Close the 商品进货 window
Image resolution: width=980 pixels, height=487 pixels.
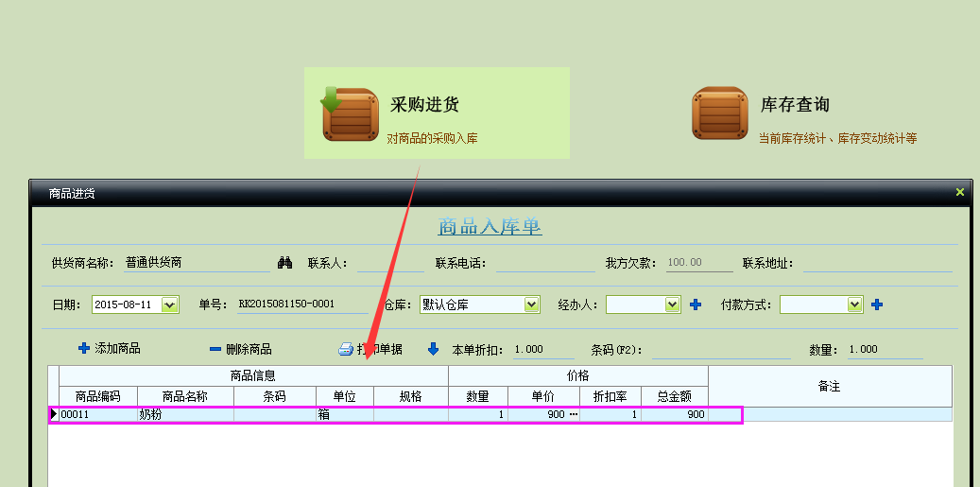click(x=960, y=193)
